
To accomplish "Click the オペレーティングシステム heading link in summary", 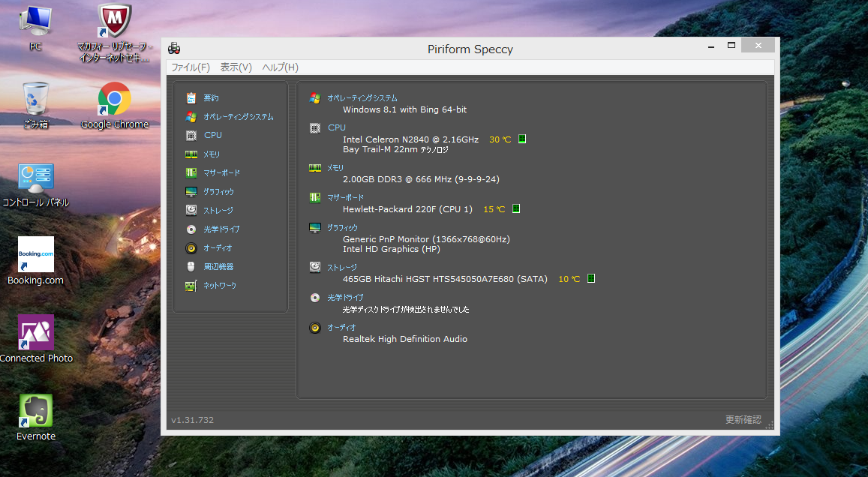I will [x=362, y=98].
